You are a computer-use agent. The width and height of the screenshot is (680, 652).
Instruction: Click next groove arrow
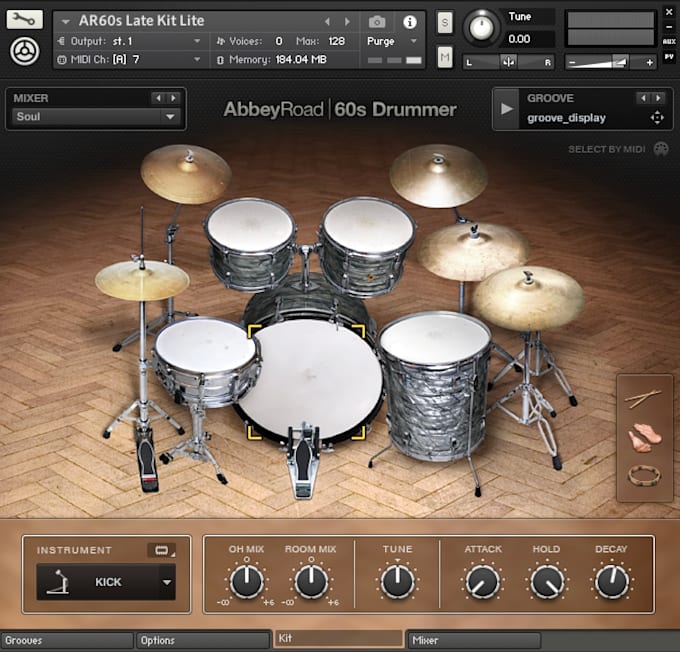click(658, 98)
